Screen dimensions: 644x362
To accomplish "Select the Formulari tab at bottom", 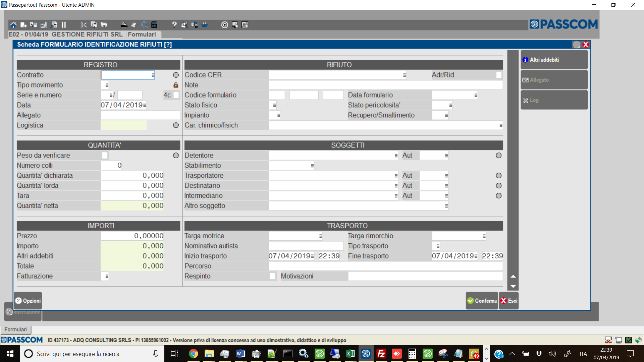I will click(x=16, y=329).
